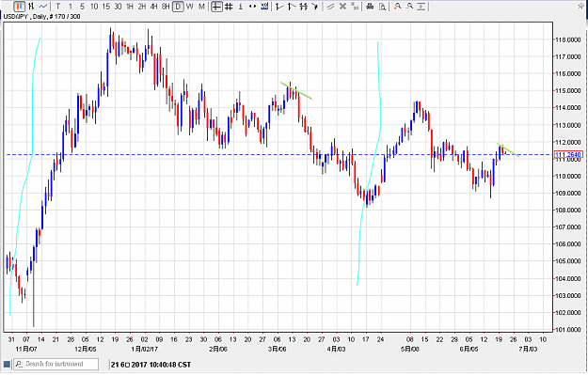This screenshot has height=375, width=588.
Task: Select the Weekly (W) timeframe
Action: 190,7
